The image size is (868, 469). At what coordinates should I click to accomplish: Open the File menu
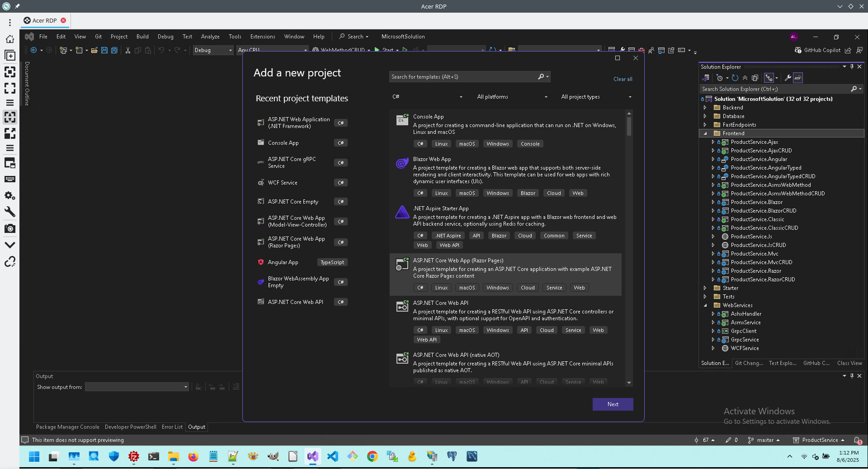(43, 37)
